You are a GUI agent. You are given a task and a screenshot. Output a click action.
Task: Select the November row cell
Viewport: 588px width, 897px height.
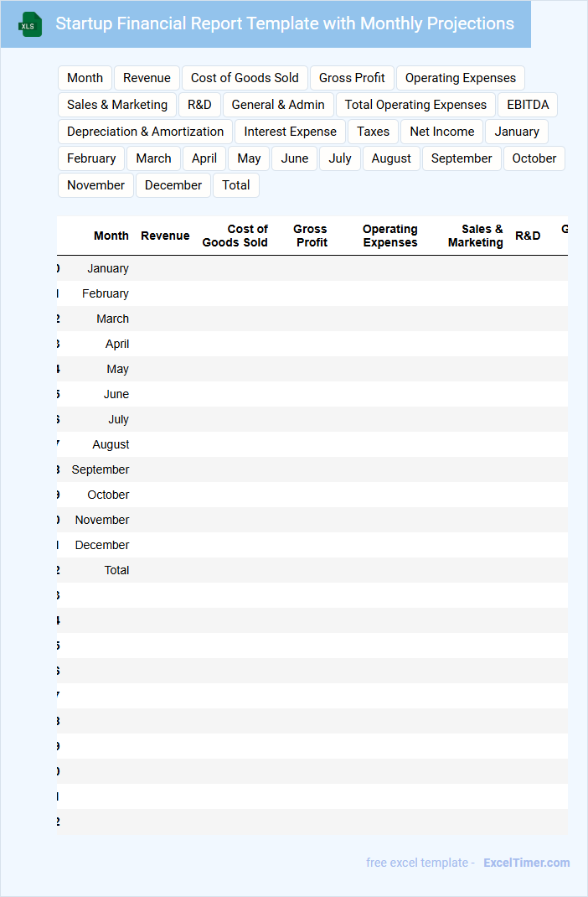tap(101, 520)
